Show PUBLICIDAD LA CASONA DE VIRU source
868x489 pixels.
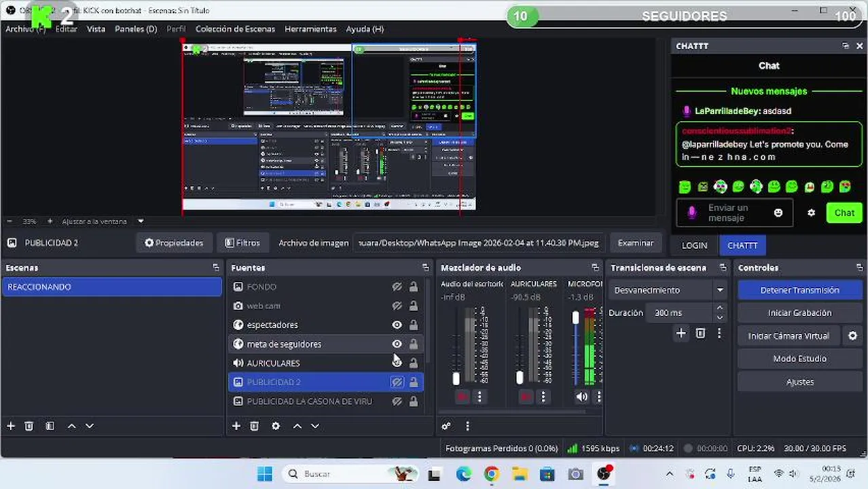pos(397,401)
